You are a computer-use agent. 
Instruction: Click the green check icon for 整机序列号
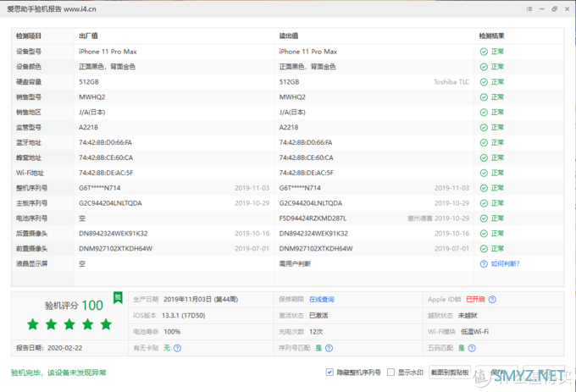pos(484,188)
